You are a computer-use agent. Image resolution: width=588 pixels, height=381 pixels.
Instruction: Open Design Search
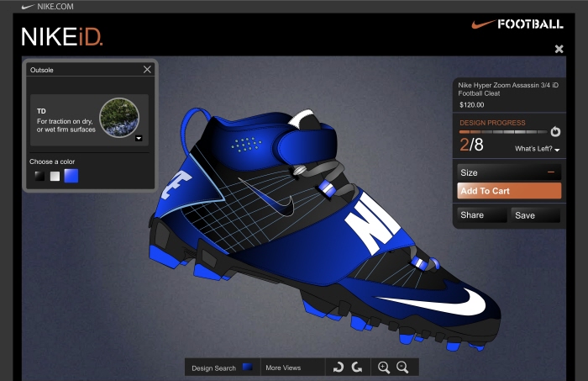tap(223, 368)
